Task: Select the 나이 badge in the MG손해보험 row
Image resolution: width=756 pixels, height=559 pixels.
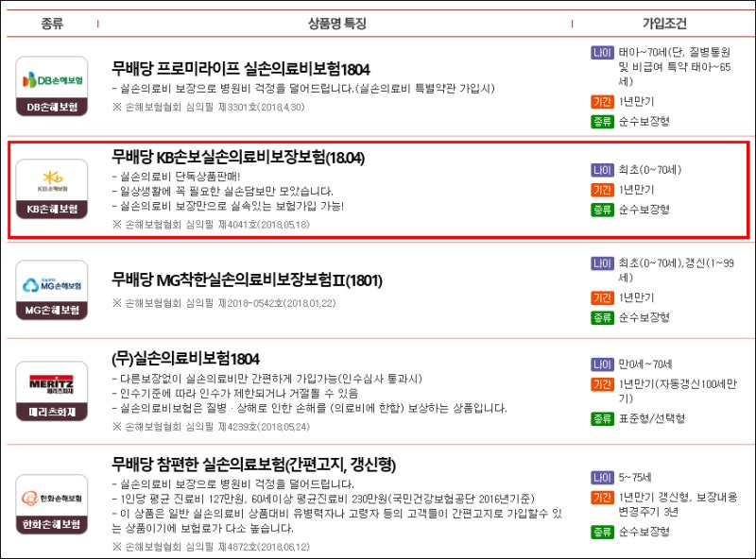Action: 602,263
